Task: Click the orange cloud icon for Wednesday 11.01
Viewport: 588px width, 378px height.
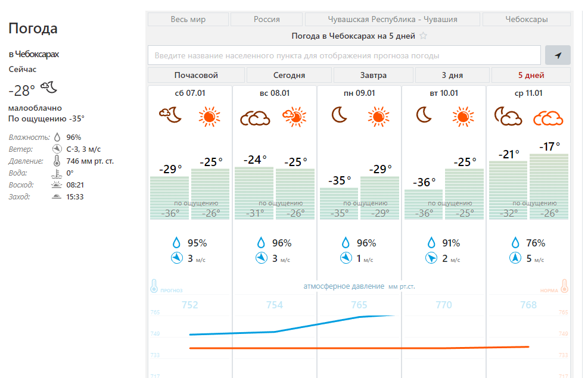Action: tap(548, 117)
